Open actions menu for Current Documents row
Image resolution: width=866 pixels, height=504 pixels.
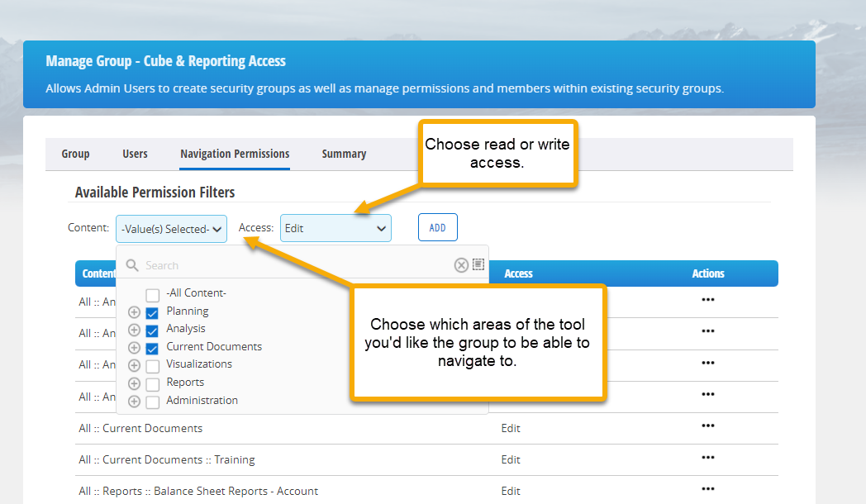pos(708,426)
